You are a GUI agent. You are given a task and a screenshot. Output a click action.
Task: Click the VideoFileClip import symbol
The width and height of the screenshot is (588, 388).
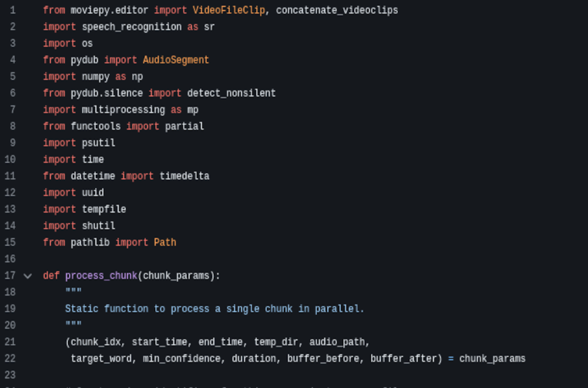point(229,11)
